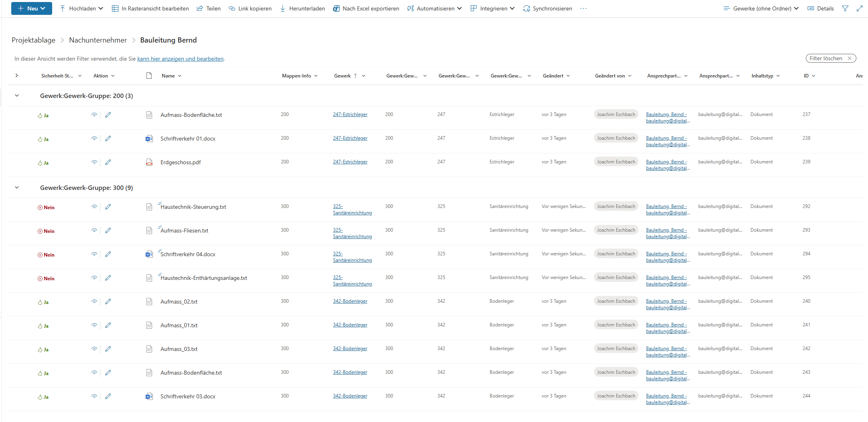The height and width of the screenshot is (422, 868).
Task: Click eye view icon for Haustechnik-Steuerung.txt
Action: 94,207
